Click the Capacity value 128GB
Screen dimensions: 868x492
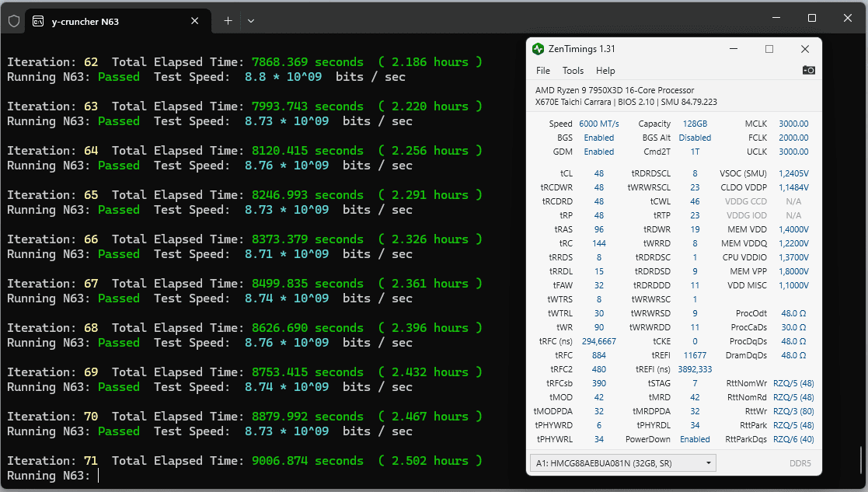[x=695, y=124]
